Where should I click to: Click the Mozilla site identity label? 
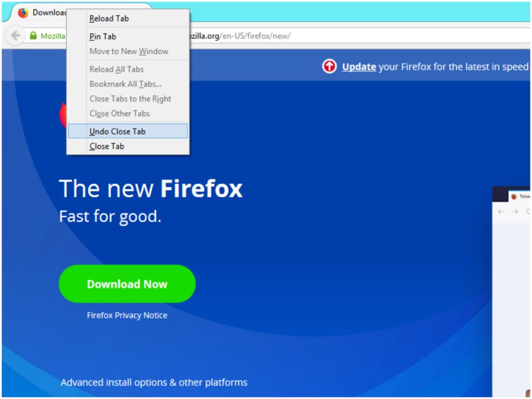[53, 36]
